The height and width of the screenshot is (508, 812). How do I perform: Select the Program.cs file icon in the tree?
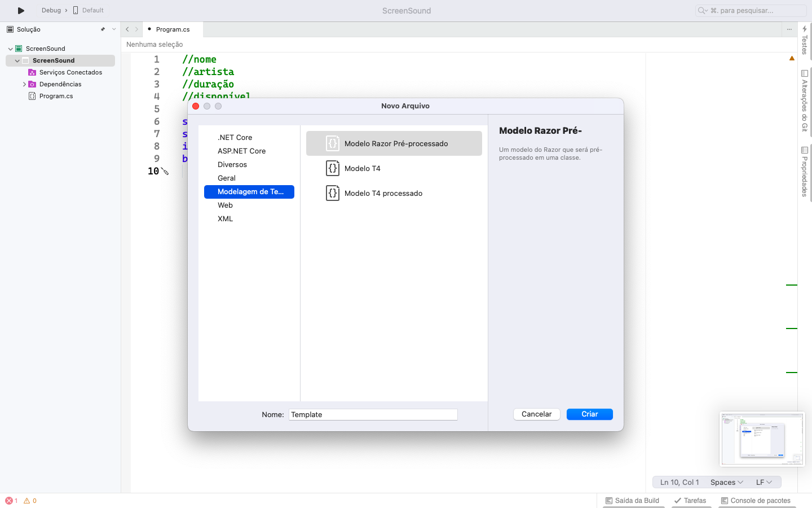tap(32, 96)
